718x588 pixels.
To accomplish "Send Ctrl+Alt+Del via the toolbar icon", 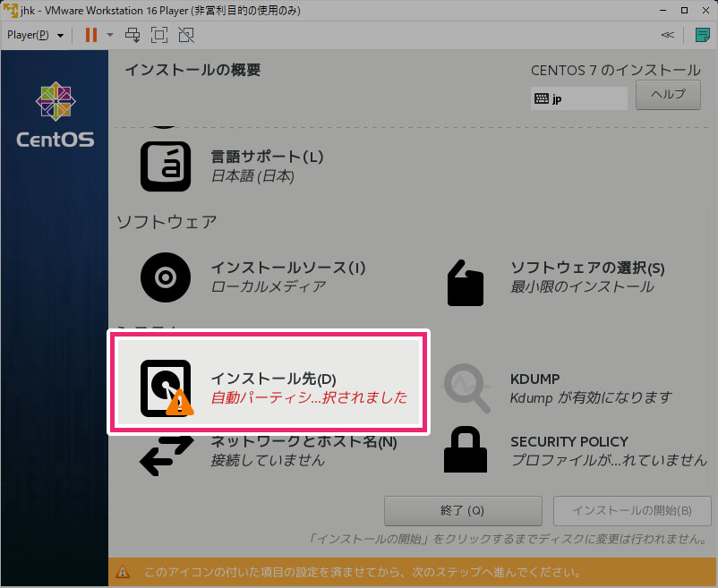I will (132, 35).
